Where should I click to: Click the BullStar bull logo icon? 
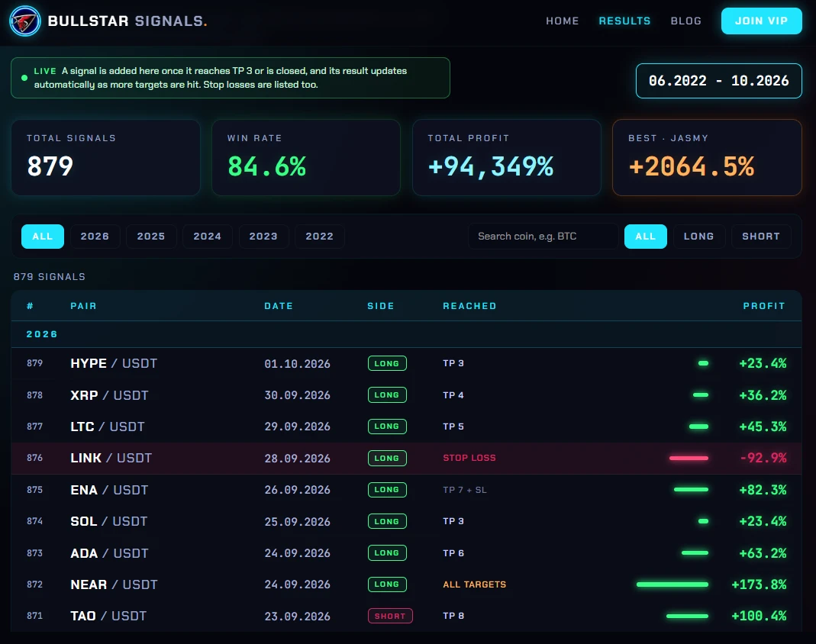25,21
